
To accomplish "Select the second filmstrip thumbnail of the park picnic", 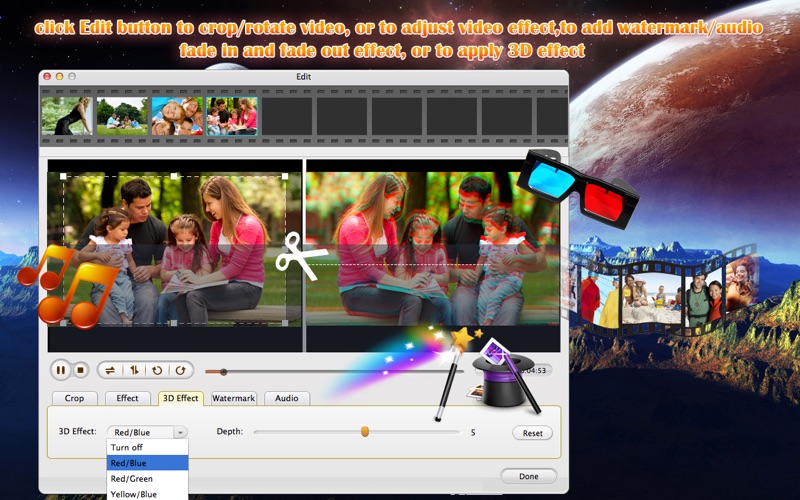I will [122, 116].
